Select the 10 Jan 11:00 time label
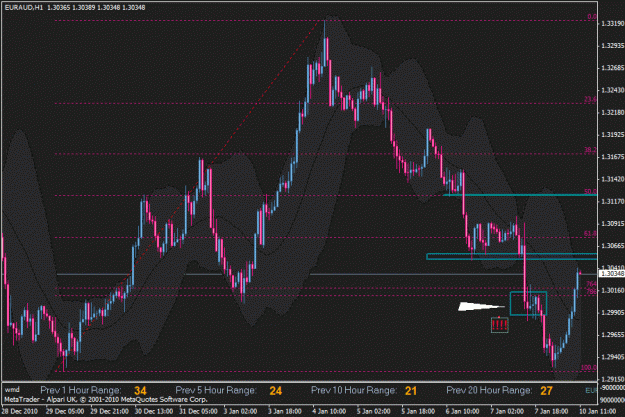Image resolution: width=625 pixels, height=417 pixels. 598,411
